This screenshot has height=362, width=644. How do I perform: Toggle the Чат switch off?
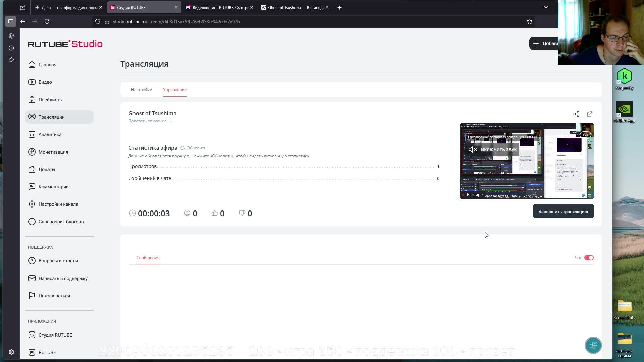pos(589,258)
